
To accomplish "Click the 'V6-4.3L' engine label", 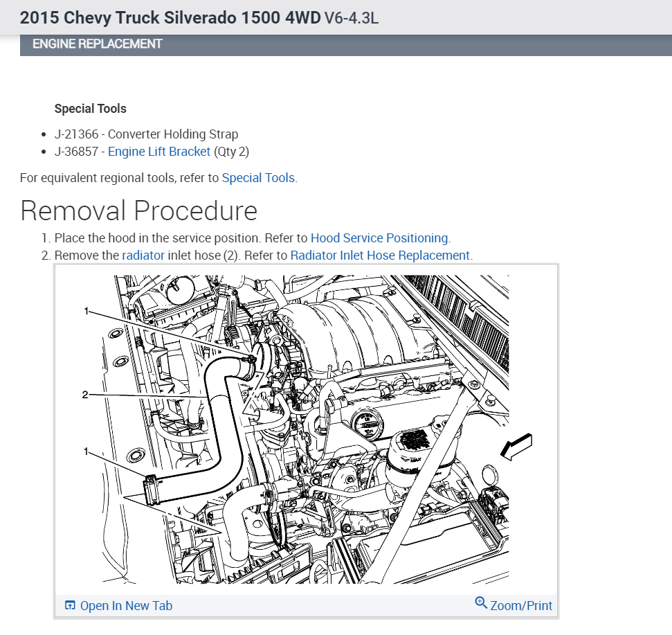I will 352,18.
